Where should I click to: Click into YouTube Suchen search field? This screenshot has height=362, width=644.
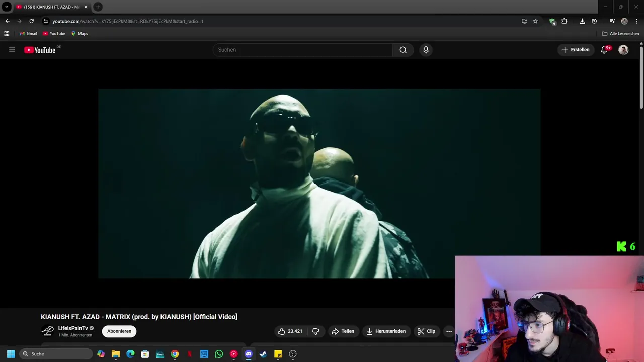click(303, 50)
